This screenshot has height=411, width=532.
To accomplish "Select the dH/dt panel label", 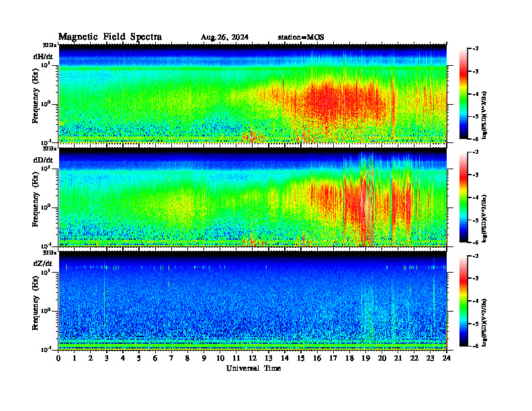I will point(43,56).
